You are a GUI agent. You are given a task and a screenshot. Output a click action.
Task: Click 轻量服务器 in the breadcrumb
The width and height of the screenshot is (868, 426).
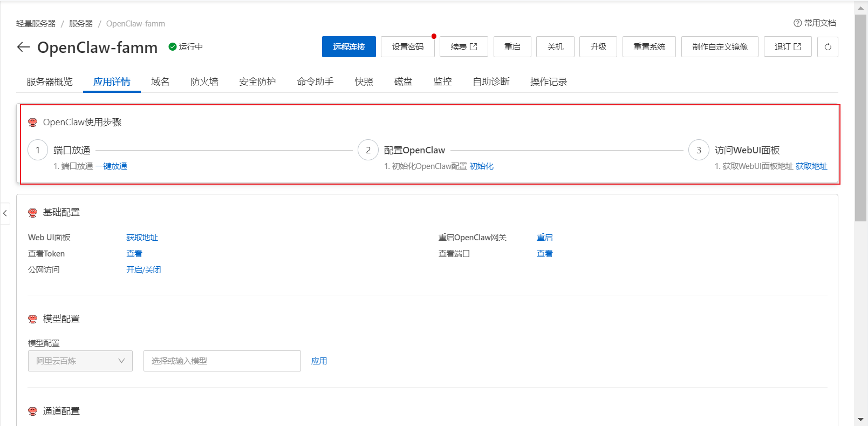[x=36, y=24]
